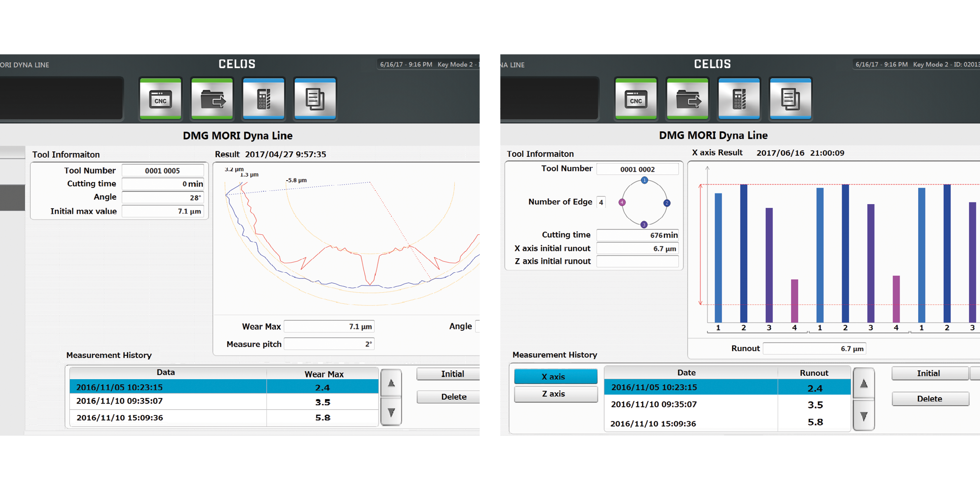The width and height of the screenshot is (980, 490).
Task: Open documents icon in right CELOS window
Action: point(791,99)
